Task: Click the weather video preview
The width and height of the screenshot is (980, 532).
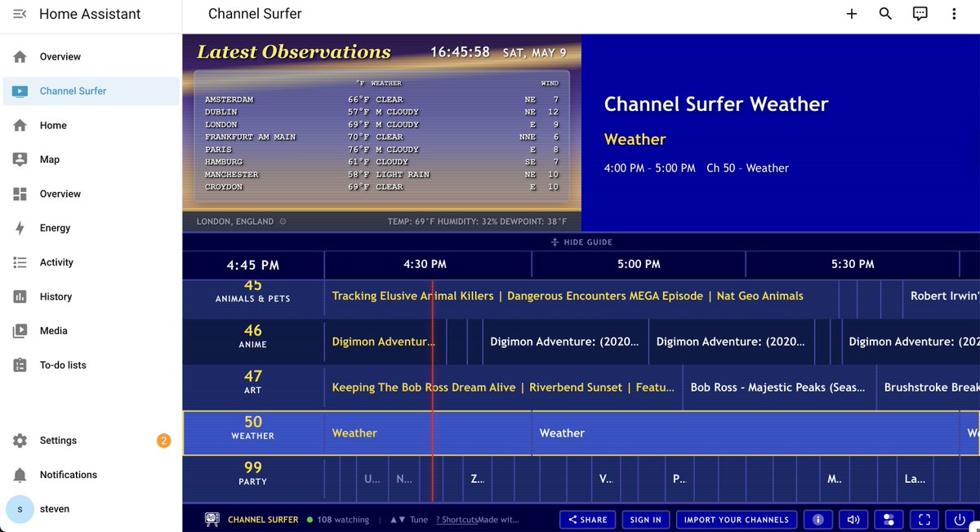Action: 382,132
